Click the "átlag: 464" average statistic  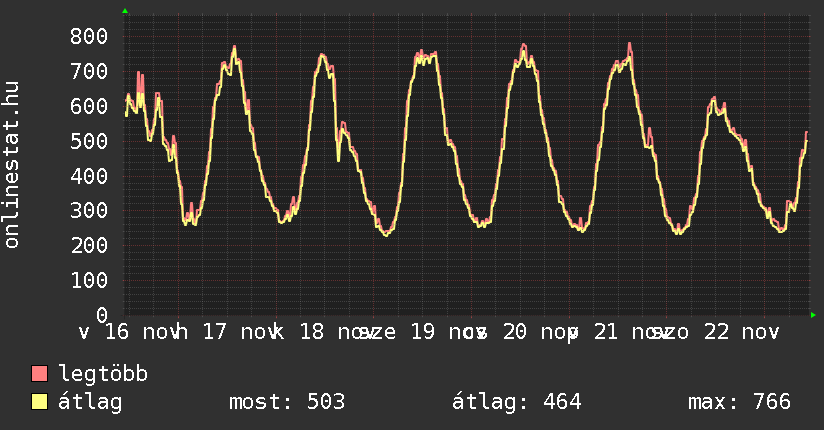click(517, 403)
